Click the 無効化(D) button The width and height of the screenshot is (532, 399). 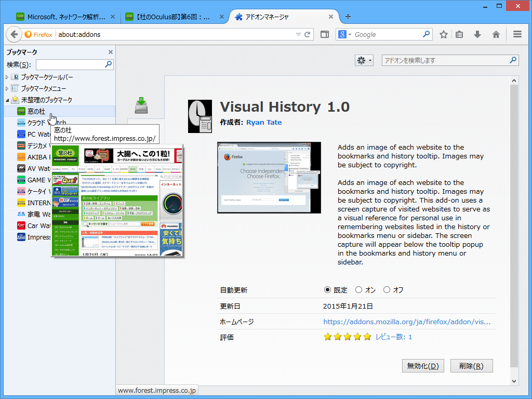423,366
